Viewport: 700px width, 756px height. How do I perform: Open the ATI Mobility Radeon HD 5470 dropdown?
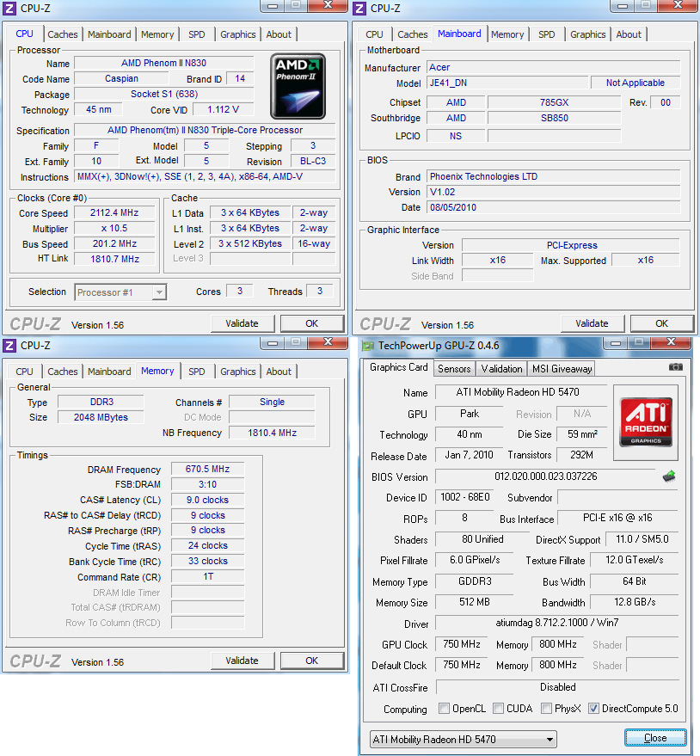click(464, 739)
